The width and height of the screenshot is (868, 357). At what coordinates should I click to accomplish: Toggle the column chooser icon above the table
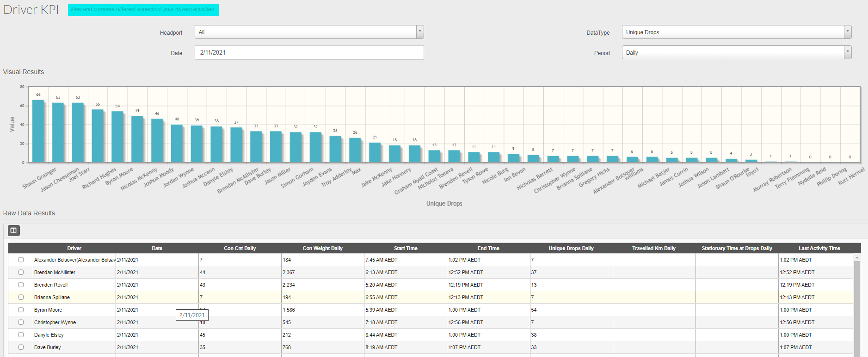pos(14,231)
